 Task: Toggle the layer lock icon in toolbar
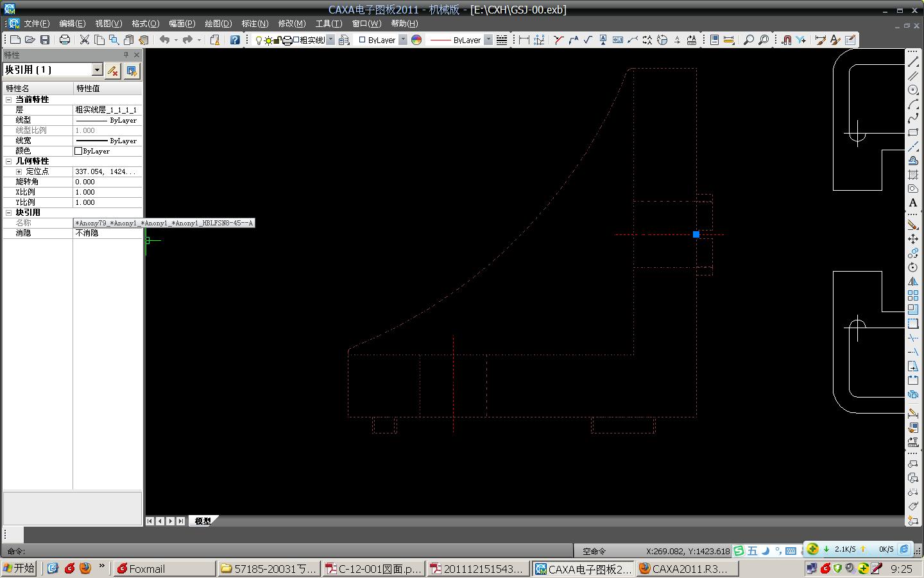tap(278, 40)
